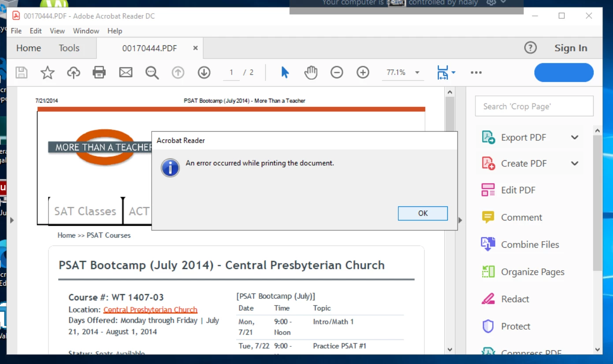
Task: Click the Send by email envelope icon
Action: (x=126, y=73)
